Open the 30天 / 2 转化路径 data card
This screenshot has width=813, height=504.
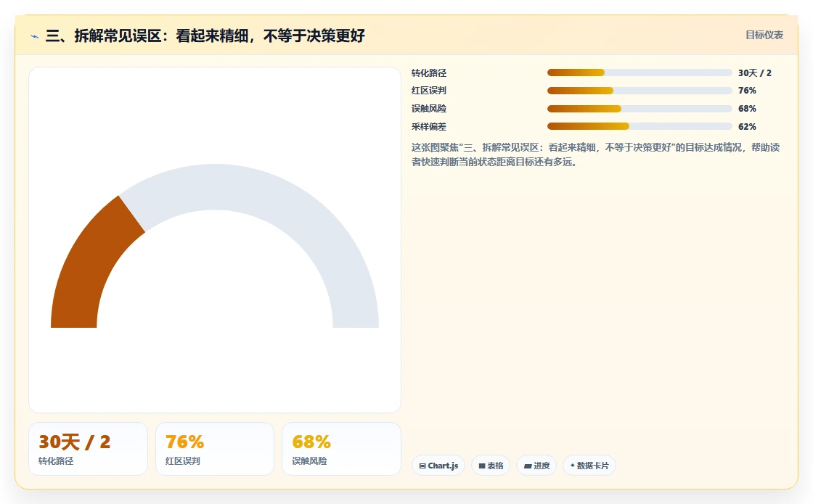tap(88, 449)
